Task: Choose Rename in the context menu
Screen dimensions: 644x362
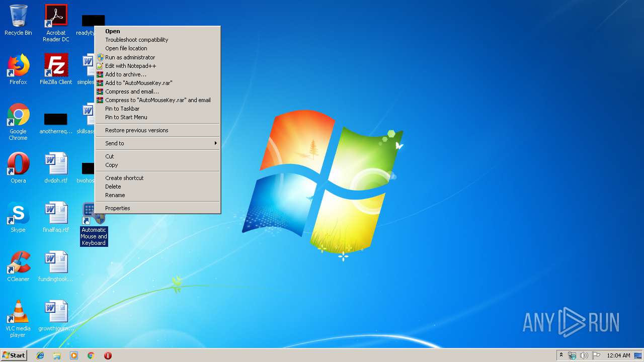Action: 158,195
